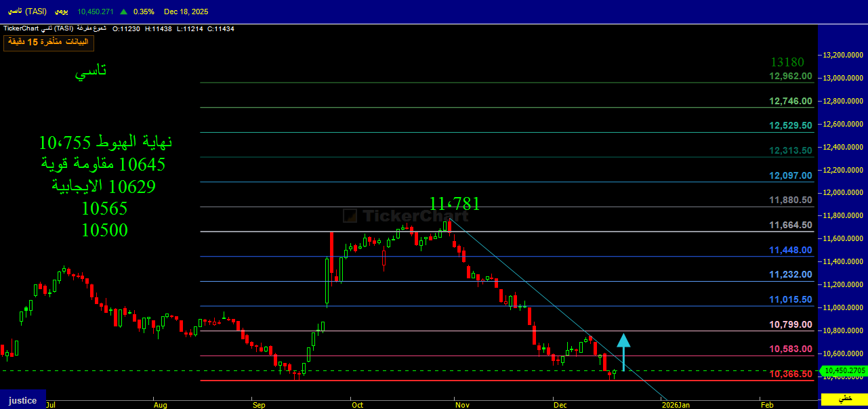Click the green 10,450.2705 current price tag
868x409 pixels.
843,370
